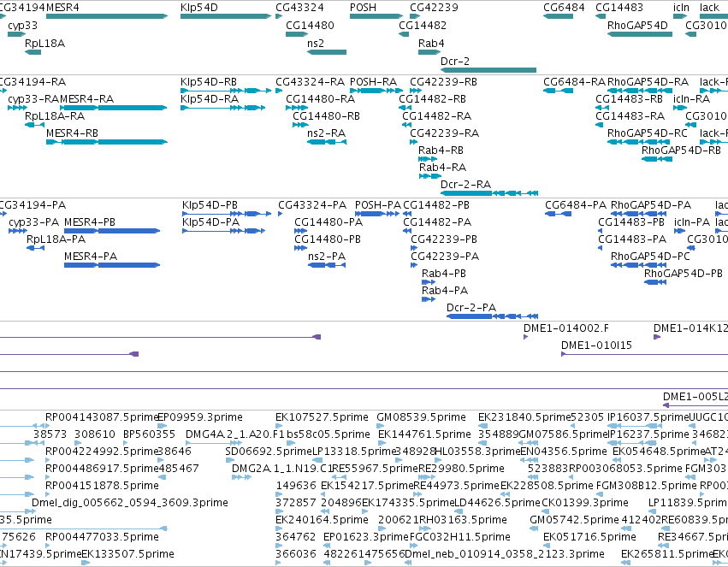This screenshot has width=728, height=567.
Task: Select protein Dcr-2-PA
Action: [471, 308]
